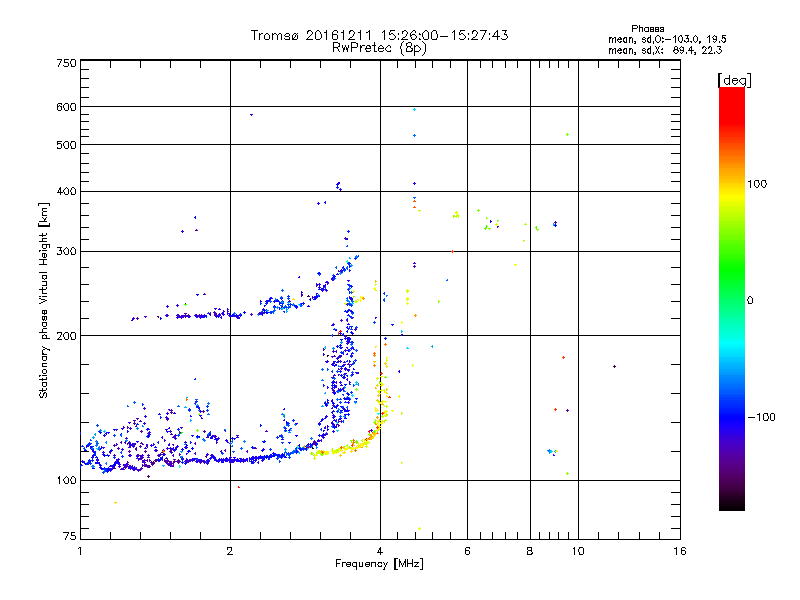Select the 'mean, sd,O:-103.0, 19.5' text
Screen dimensions: 800x600
click(667, 39)
